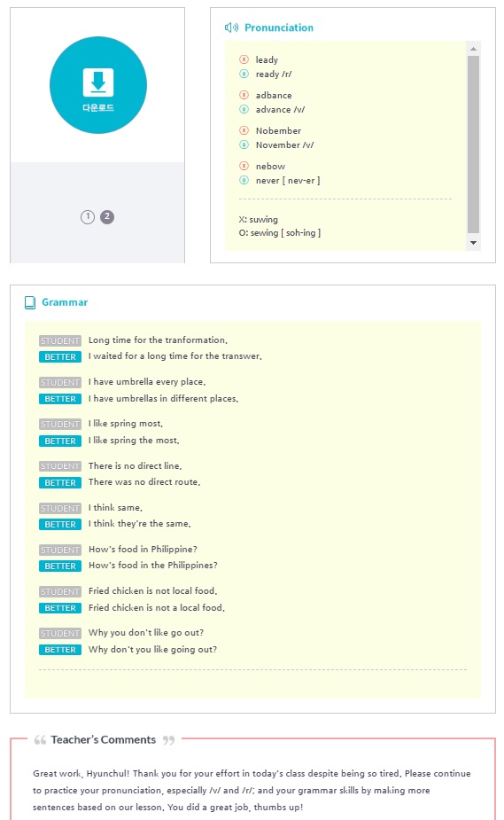Click the pronunciation scrollbar up arrow
This screenshot has height=820, width=504.
pos(473,49)
